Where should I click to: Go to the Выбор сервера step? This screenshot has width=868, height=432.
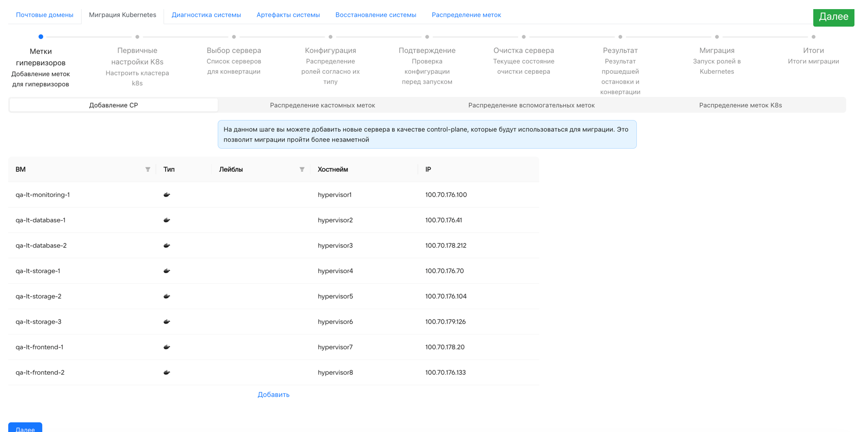tap(234, 56)
